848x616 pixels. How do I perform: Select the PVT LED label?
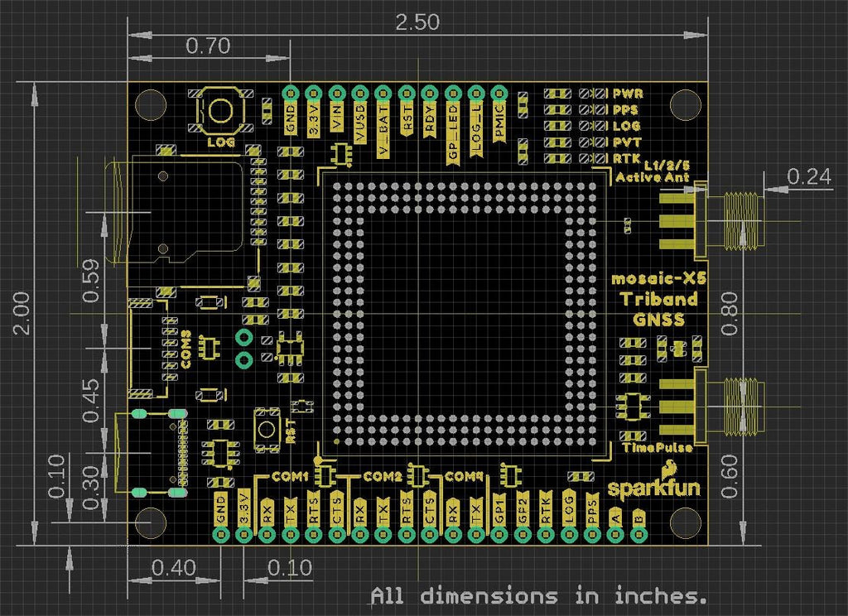pos(627,142)
